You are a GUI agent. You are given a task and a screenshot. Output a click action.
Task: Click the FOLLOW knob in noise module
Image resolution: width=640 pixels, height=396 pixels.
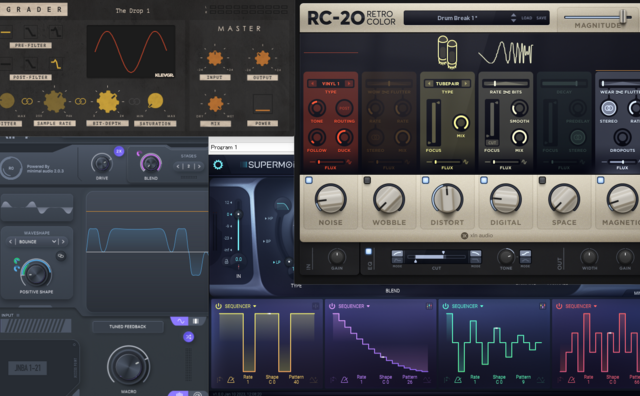tap(316, 138)
